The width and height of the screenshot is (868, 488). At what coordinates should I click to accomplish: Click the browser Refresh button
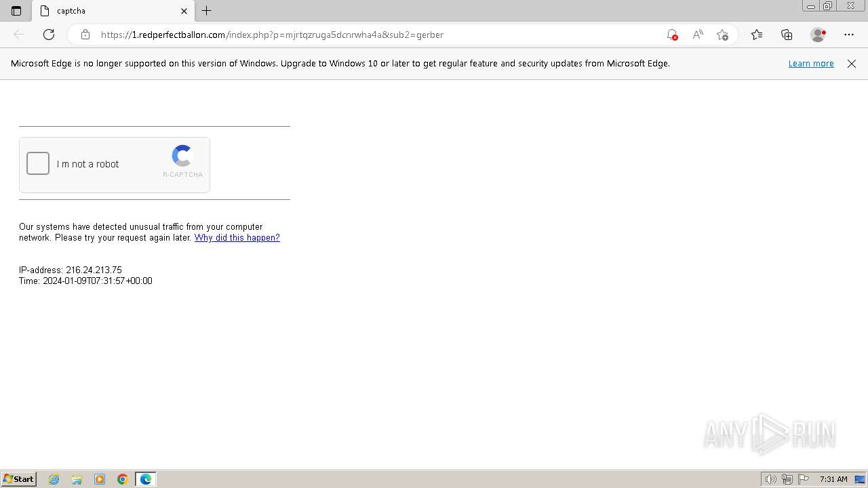(x=49, y=35)
